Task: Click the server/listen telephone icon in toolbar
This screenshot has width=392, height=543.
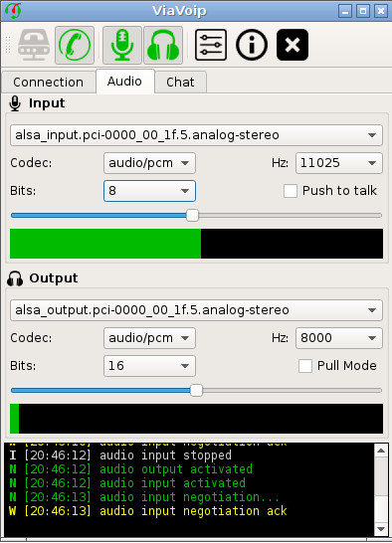Action: (x=33, y=45)
